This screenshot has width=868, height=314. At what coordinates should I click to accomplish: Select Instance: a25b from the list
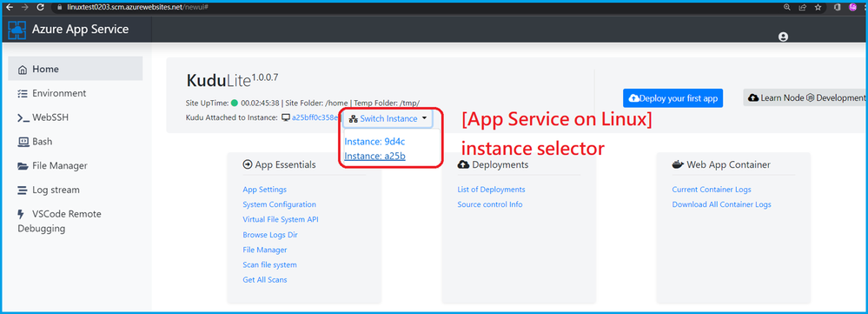(374, 157)
